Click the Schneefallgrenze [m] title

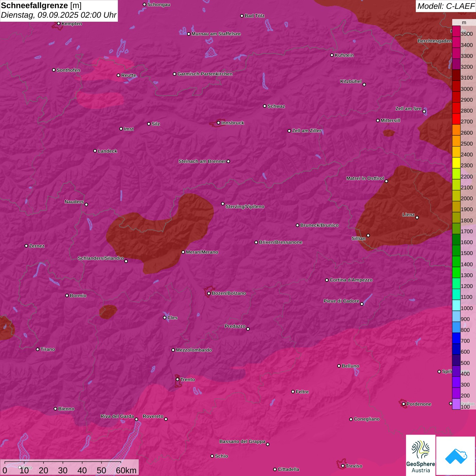point(41,5)
